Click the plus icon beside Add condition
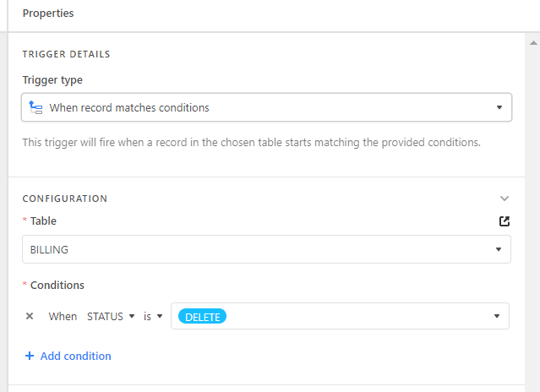Viewport: 540px width, 392px height. 30,356
